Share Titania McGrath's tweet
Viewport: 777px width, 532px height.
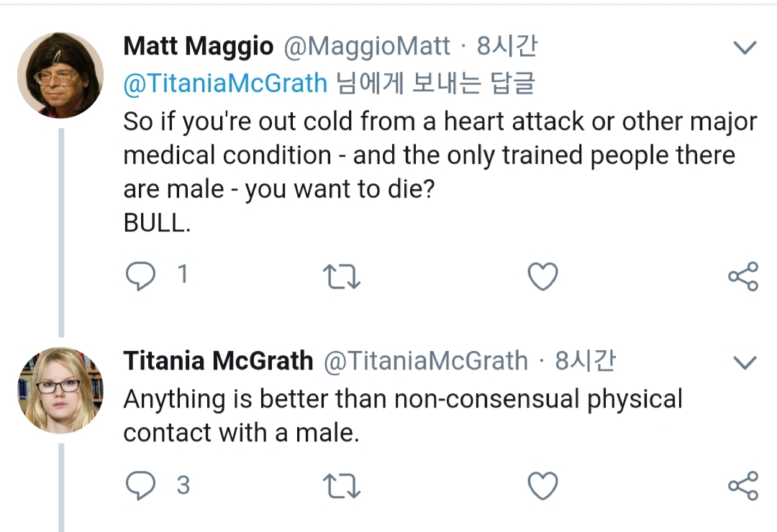[x=743, y=486]
